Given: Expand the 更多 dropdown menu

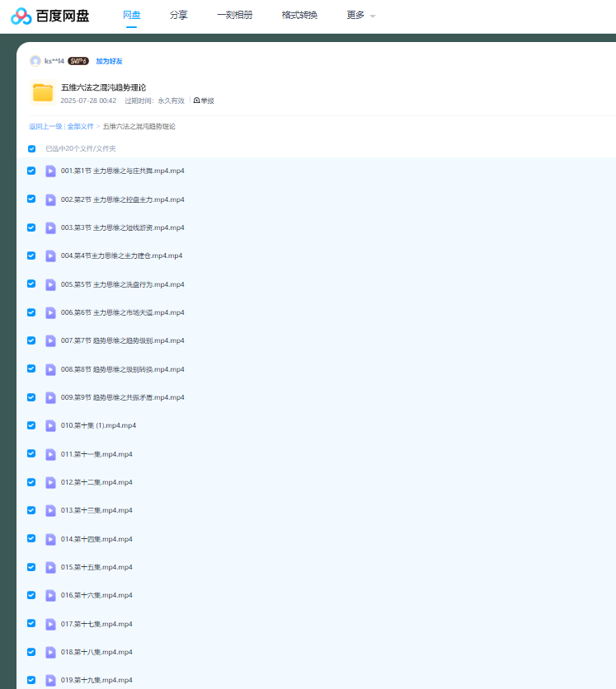Looking at the screenshot, I should (360, 16).
